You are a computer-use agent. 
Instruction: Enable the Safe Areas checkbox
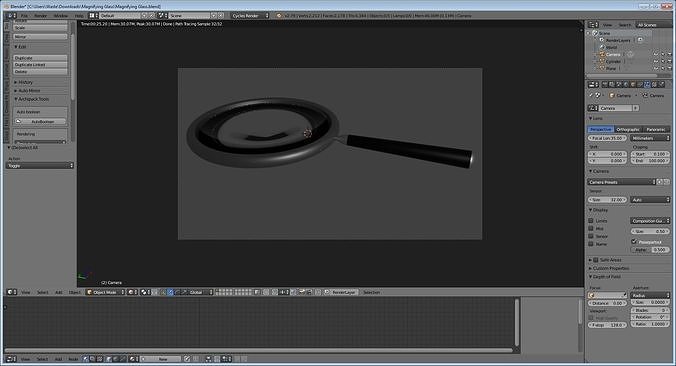(x=596, y=260)
